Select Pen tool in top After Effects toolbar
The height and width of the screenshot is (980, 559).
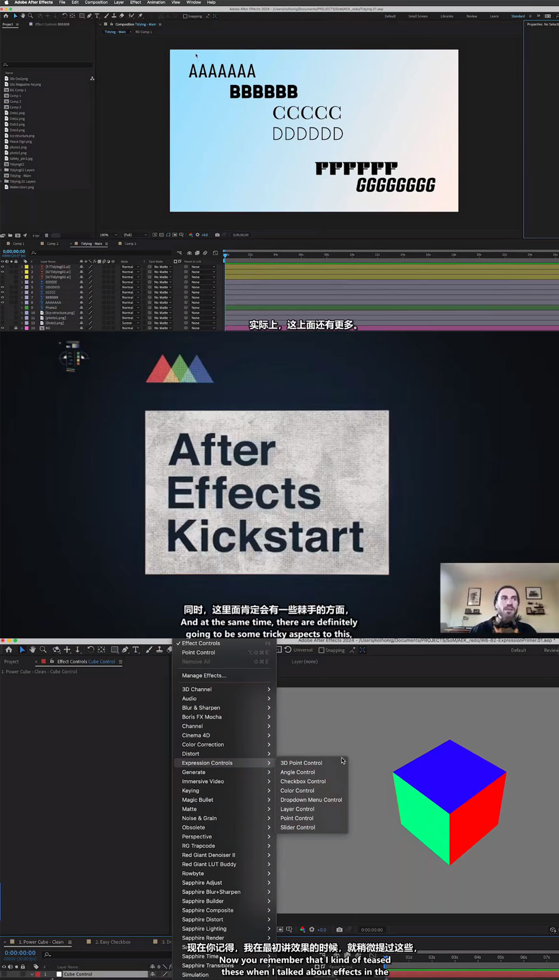tap(89, 16)
